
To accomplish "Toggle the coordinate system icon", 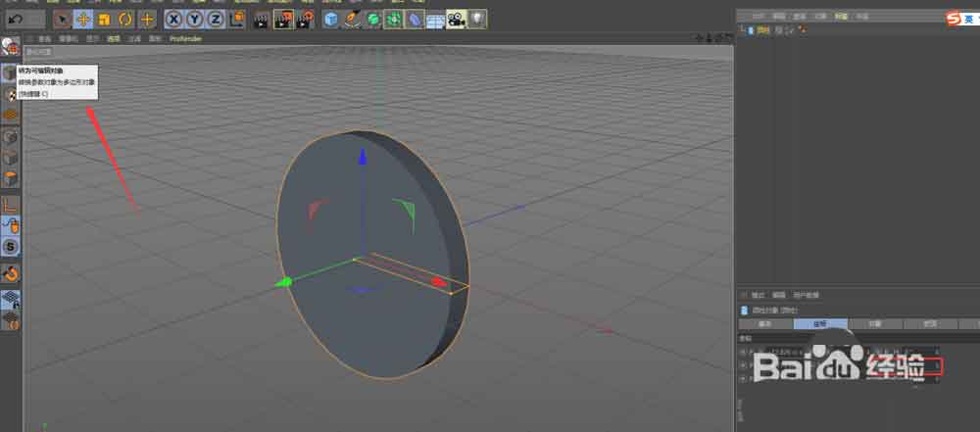I will click(x=236, y=20).
